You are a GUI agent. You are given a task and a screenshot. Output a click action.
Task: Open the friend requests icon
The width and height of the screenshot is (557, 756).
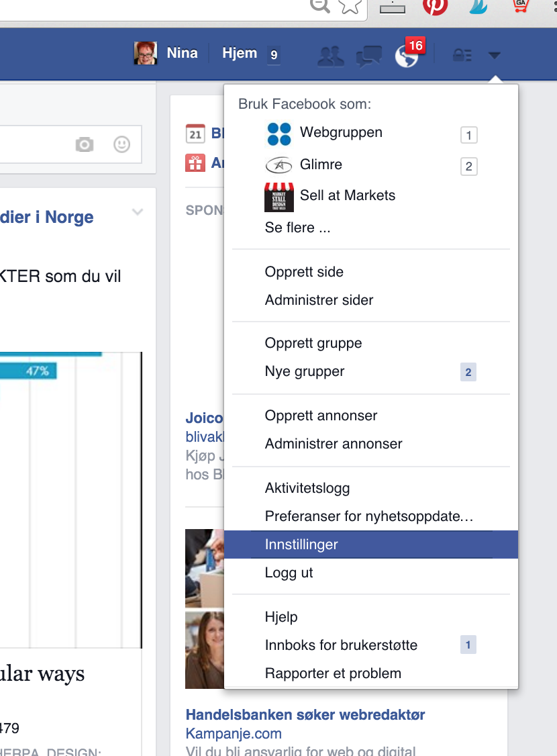[331, 56]
